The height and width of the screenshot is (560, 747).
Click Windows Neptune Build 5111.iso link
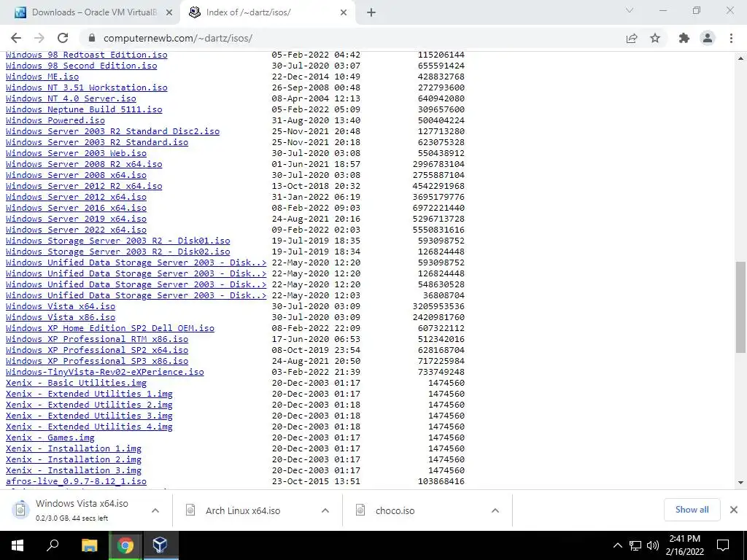point(84,109)
